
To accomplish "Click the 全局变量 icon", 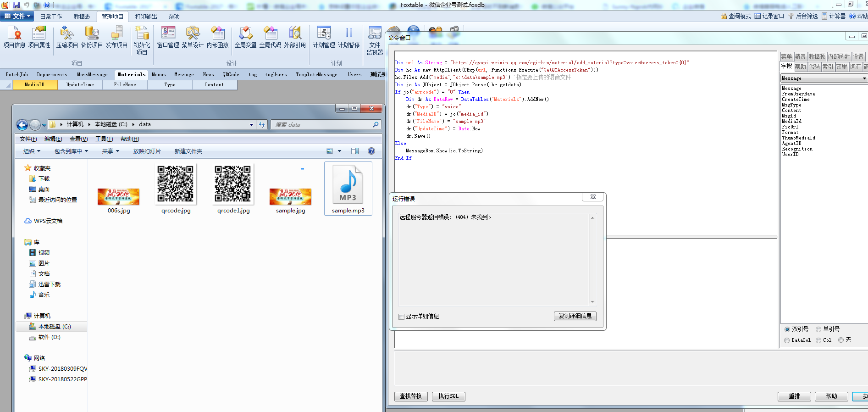I will tap(245, 37).
